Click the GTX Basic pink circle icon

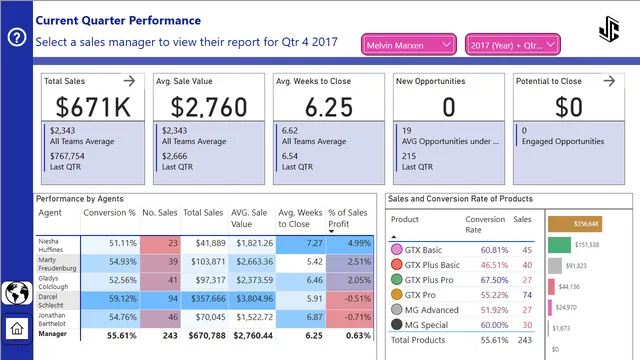(x=396, y=249)
